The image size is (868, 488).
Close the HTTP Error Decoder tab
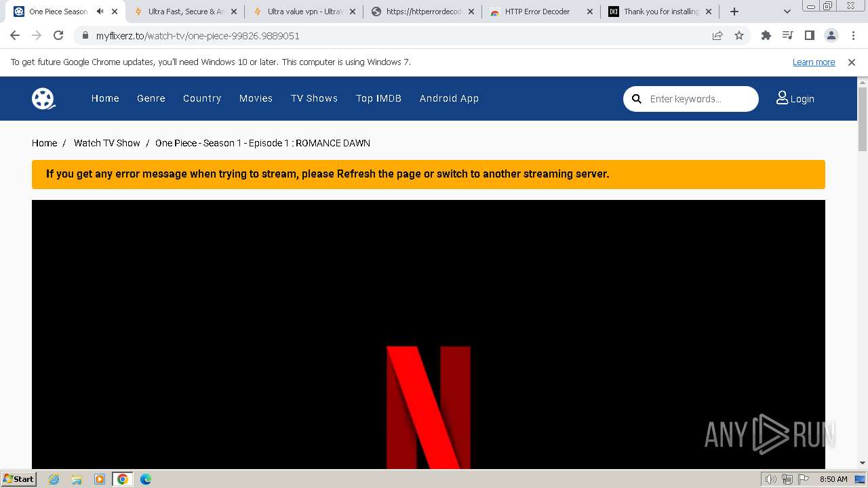pyautogui.click(x=589, y=12)
